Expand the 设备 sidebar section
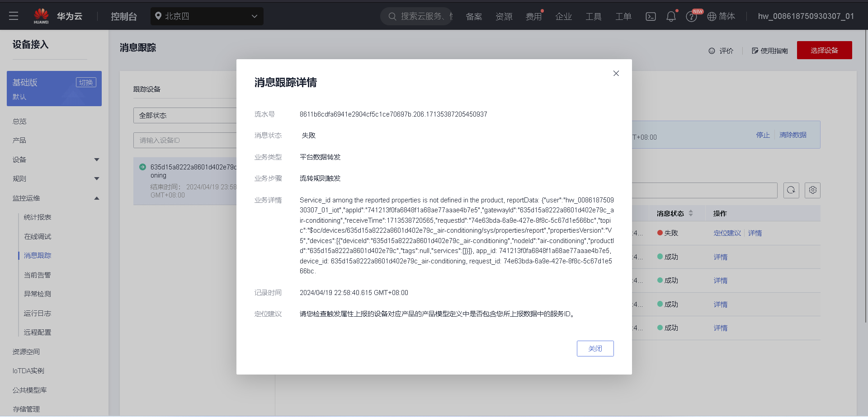This screenshot has width=868, height=417. [54, 159]
